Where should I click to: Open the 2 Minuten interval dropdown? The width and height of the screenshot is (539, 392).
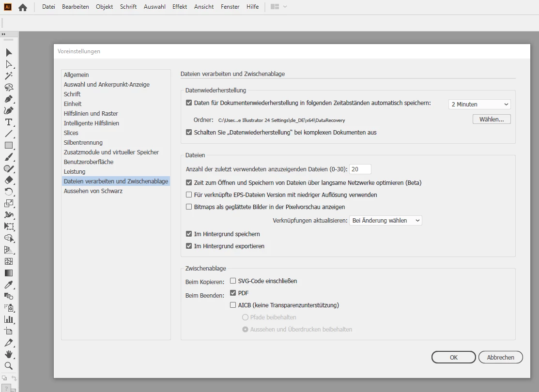[479, 105]
